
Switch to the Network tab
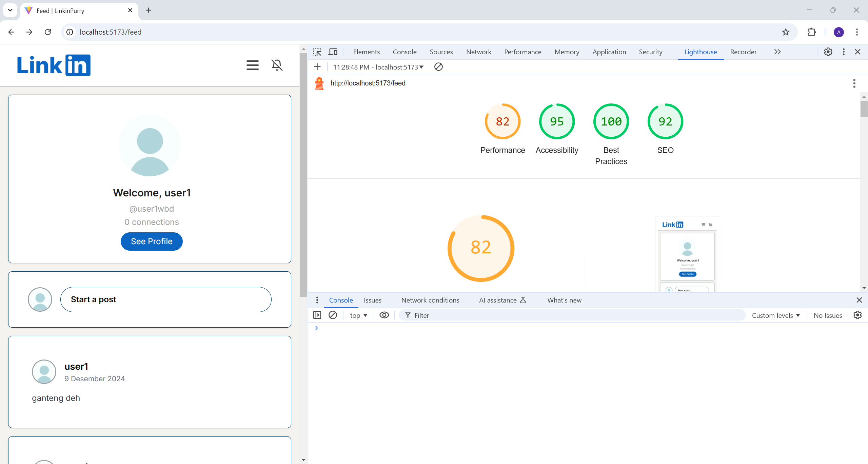(478, 52)
